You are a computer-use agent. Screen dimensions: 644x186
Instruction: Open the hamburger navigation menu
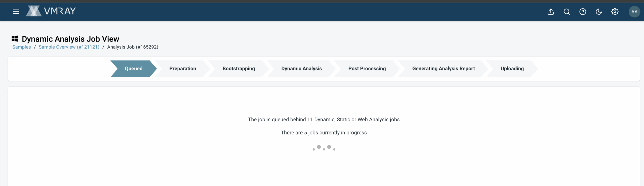coord(16,12)
